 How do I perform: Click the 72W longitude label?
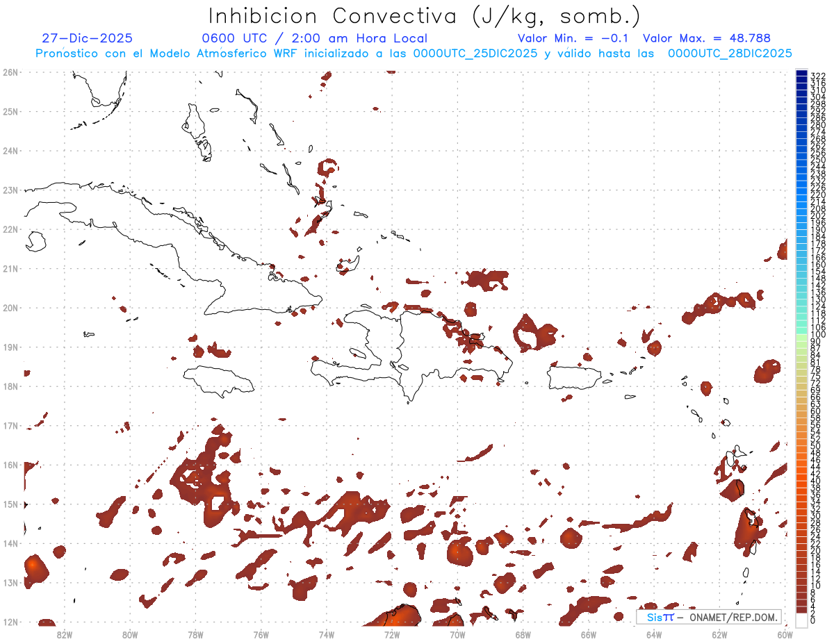[x=392, y=635]
